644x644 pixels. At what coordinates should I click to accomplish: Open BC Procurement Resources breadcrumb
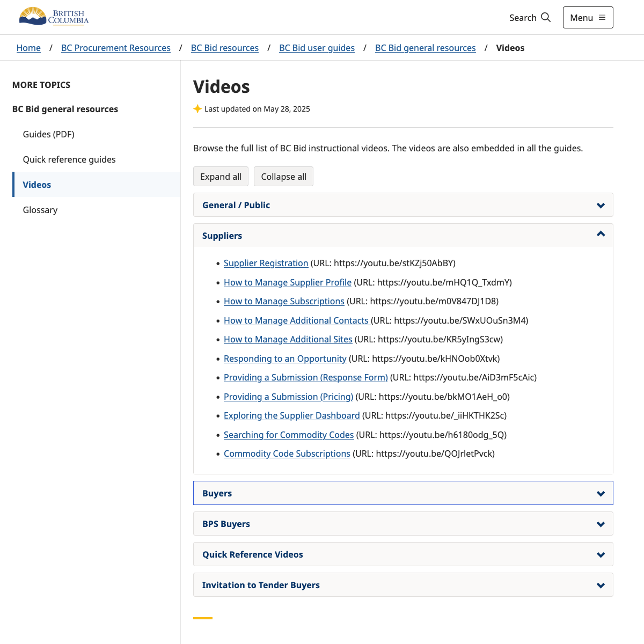pos(116,48)
